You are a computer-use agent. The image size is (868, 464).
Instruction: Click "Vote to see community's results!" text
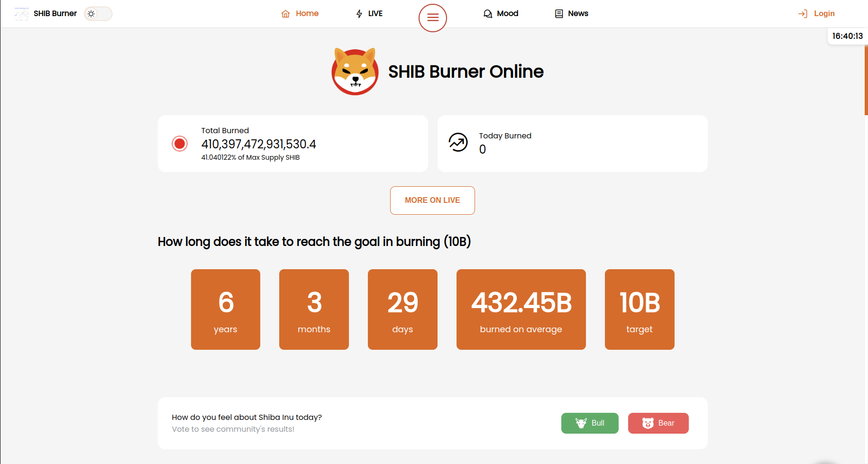coord(233,429)
